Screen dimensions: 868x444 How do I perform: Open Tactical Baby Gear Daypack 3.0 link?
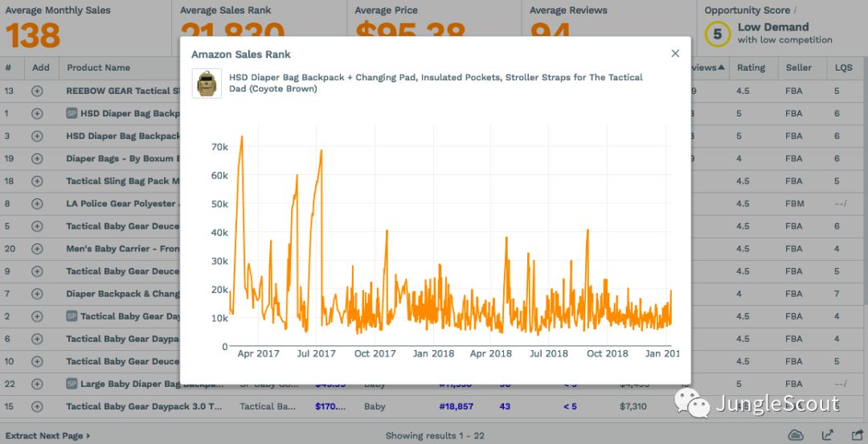click(144, 406)
